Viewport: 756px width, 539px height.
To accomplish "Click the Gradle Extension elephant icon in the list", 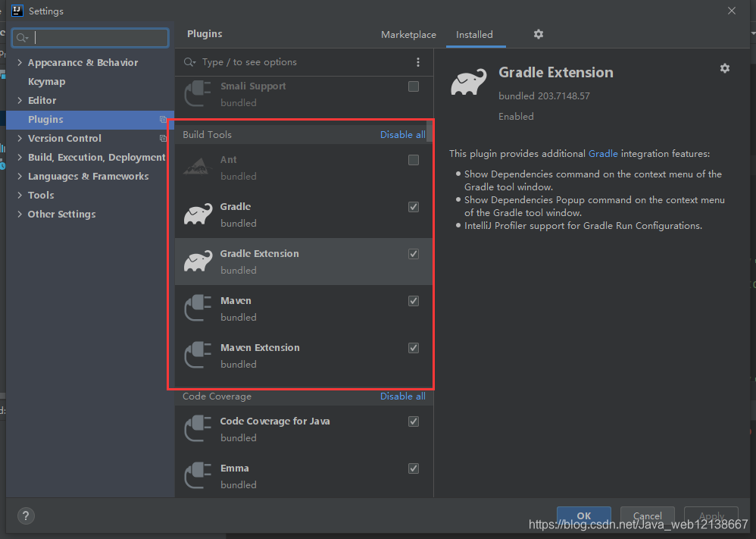I will pos(198,261).
